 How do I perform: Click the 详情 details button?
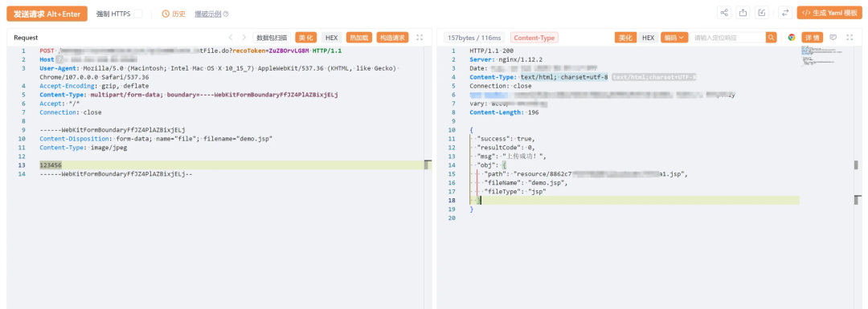pyautogui.click(x=812, y=38)
